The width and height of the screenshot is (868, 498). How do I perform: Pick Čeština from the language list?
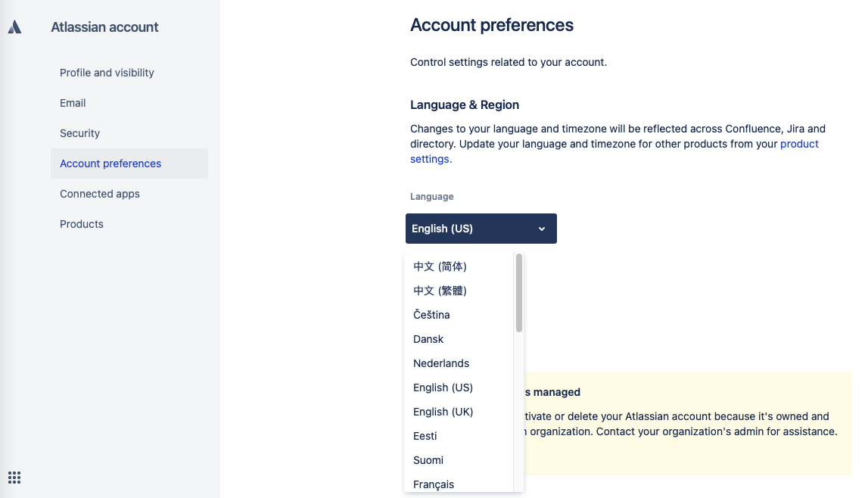(x=431, y=315)
